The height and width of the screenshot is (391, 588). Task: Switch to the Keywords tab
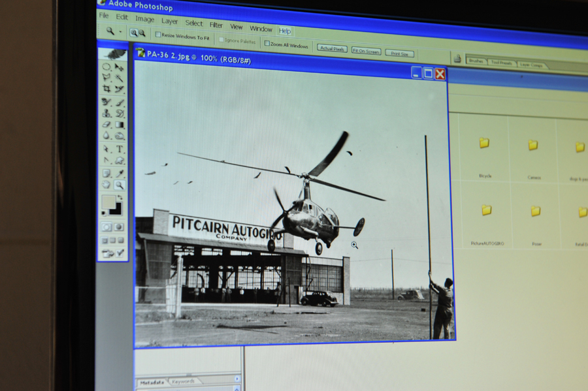pos(183,382)
